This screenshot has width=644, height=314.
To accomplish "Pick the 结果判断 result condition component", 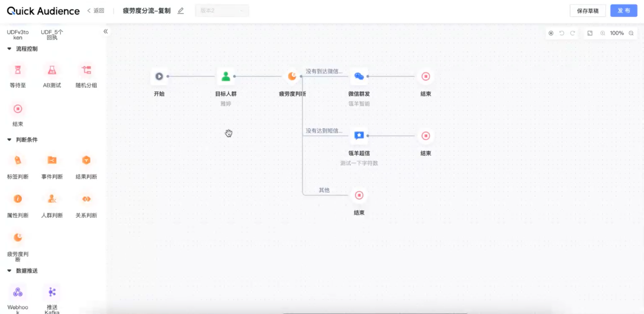I will coord(86,160).
